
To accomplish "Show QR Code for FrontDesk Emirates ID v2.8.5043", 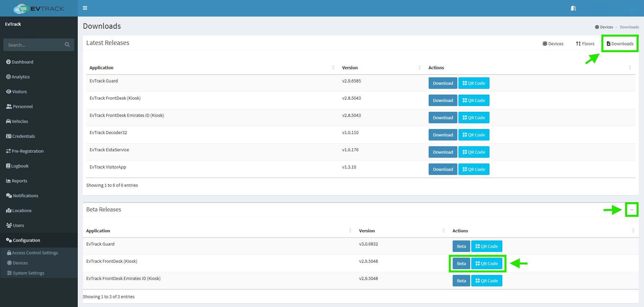I will pos(474,118).
